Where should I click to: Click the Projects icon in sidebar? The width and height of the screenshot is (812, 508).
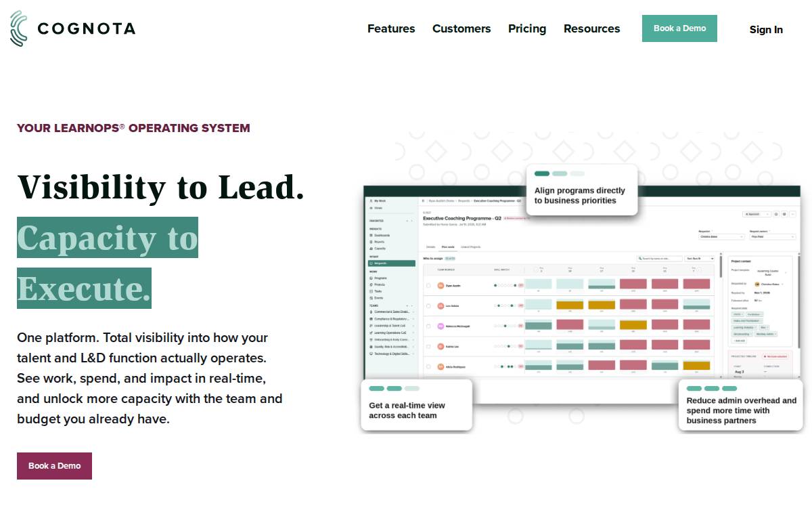pyautogui.click(x=371, y=284)
